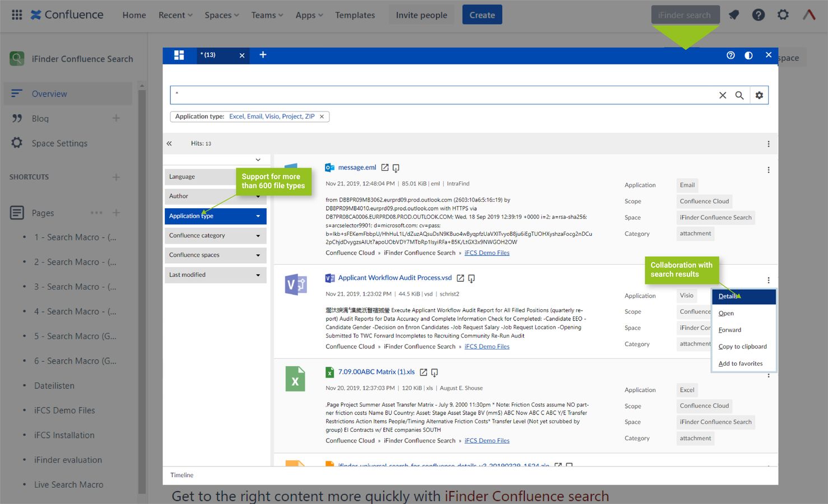Open search settings gear icon

(x=759, y=95)
